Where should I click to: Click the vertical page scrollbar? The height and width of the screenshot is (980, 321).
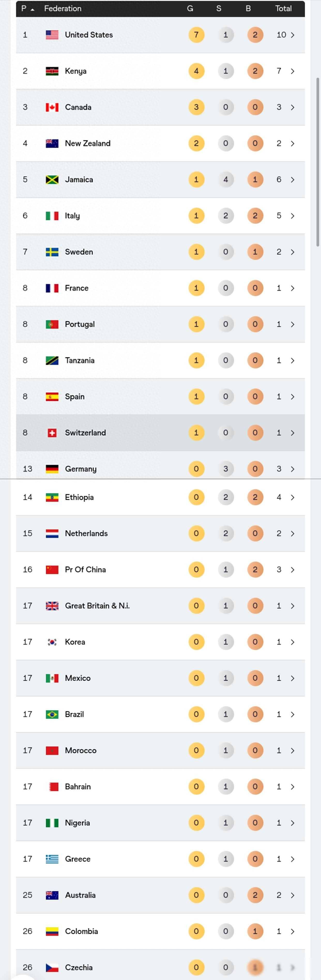[x=318, y=162]
